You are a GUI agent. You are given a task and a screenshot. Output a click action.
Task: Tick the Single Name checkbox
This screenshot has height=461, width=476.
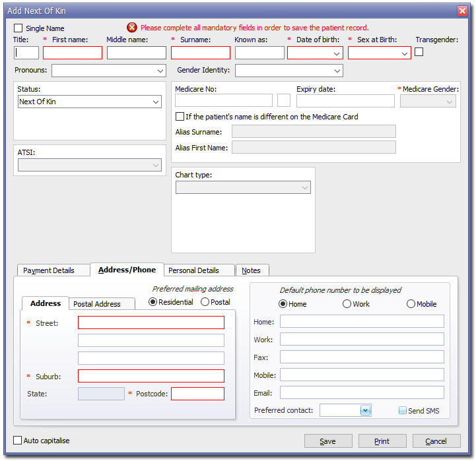pos(18,28)
